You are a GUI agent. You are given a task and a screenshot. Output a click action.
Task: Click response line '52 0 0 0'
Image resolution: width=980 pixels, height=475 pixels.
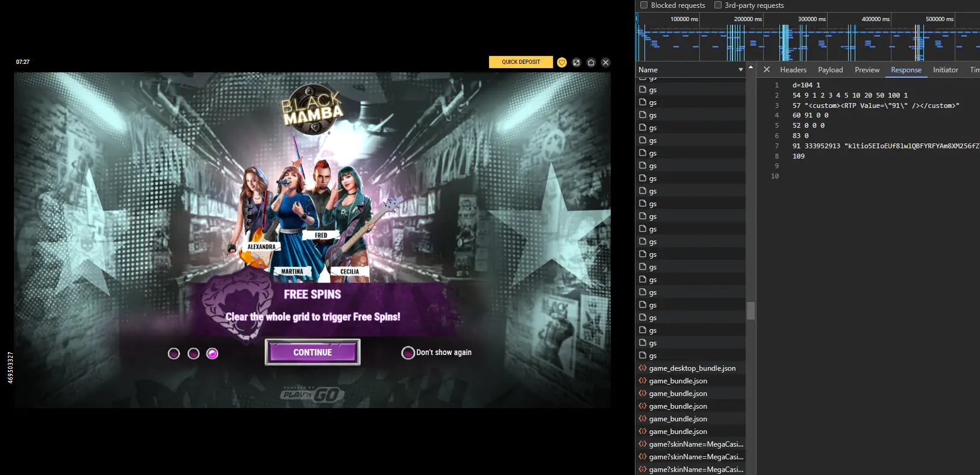click(x=808, y=125)
